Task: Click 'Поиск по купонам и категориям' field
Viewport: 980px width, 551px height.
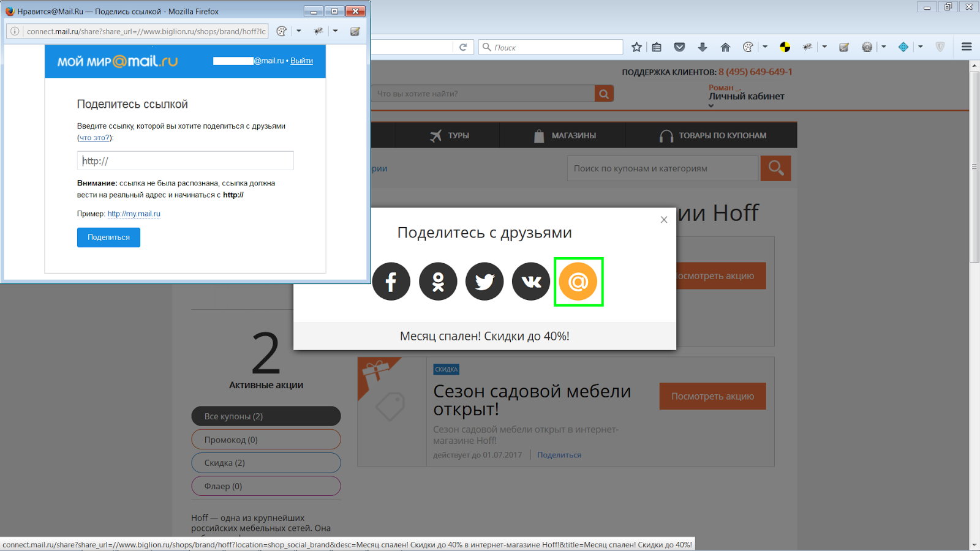Action: click(x=663, y=168)
